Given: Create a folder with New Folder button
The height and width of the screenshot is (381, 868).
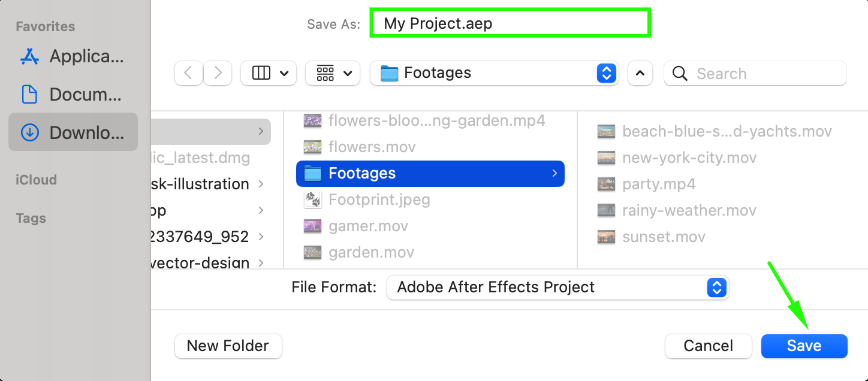Looking at the screenshot, I should (x=228, y=346).
